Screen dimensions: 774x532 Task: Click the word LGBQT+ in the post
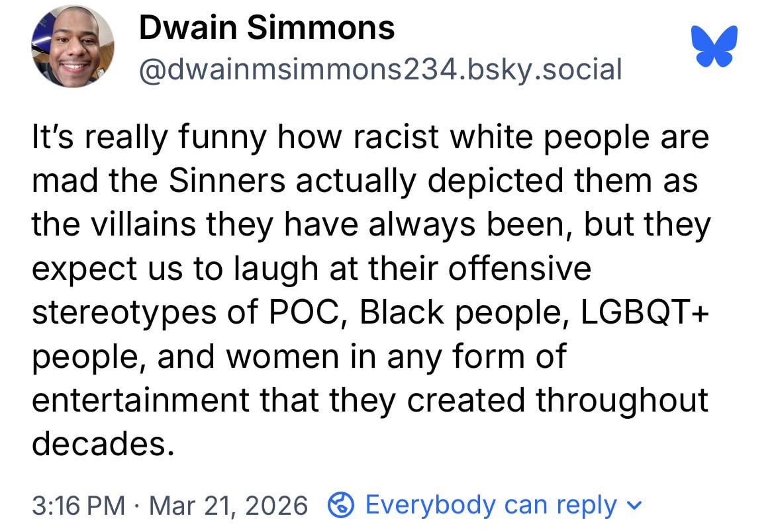click(x=634, y=313)
